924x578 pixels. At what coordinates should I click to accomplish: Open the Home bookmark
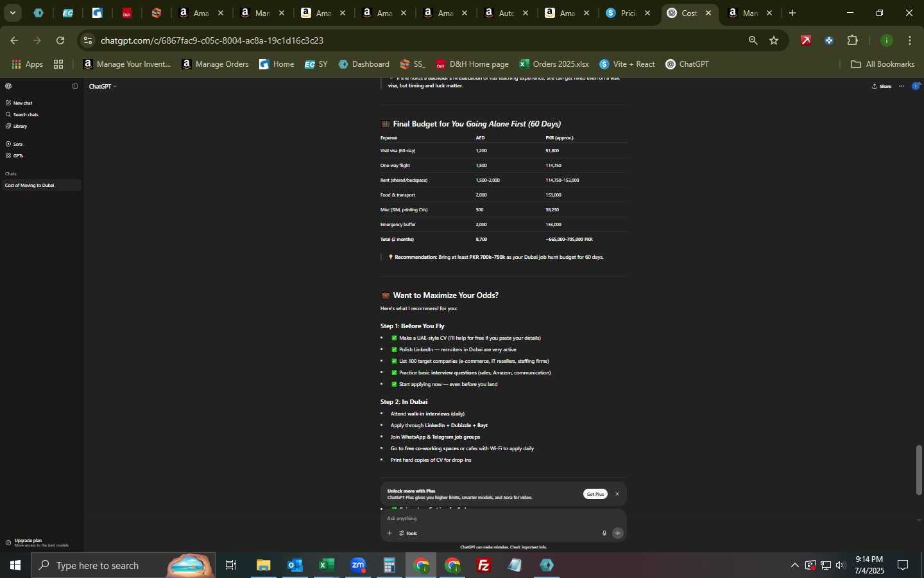pos(277,64)
